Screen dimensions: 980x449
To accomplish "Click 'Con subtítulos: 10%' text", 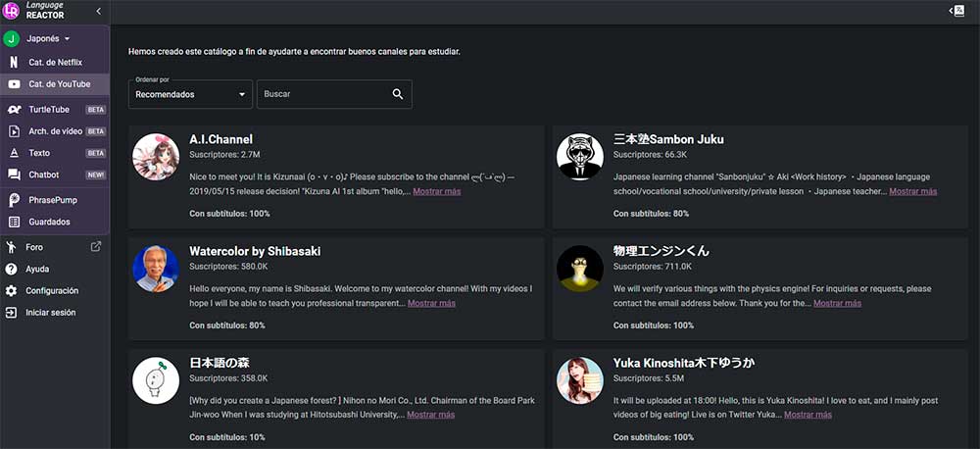I will pos(227,437).
